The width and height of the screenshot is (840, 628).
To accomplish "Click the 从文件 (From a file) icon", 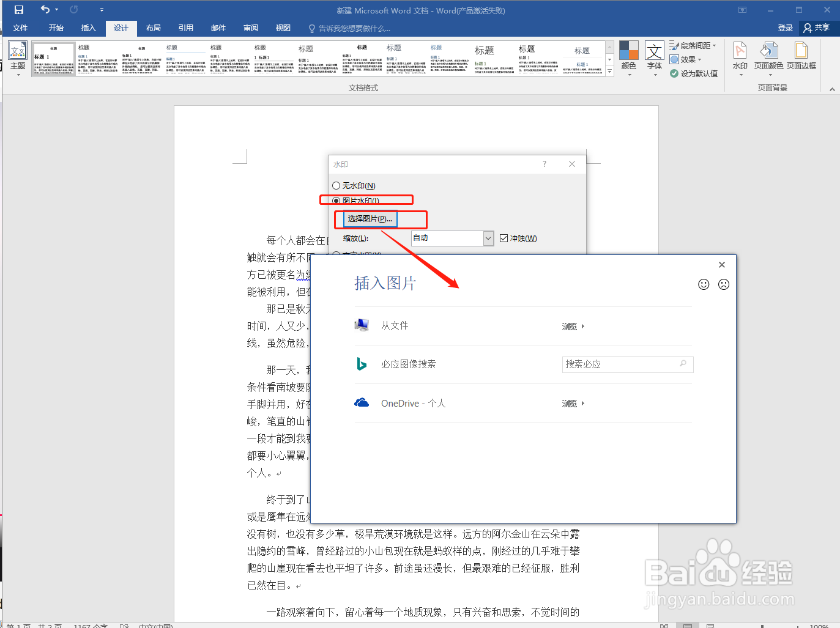I will (363, 325).
